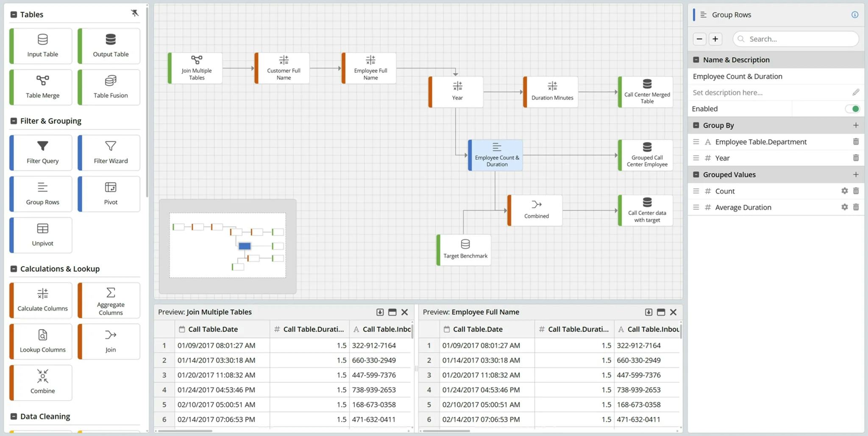
Task: Select the Aggregate Columns tool
Action: 109,300
